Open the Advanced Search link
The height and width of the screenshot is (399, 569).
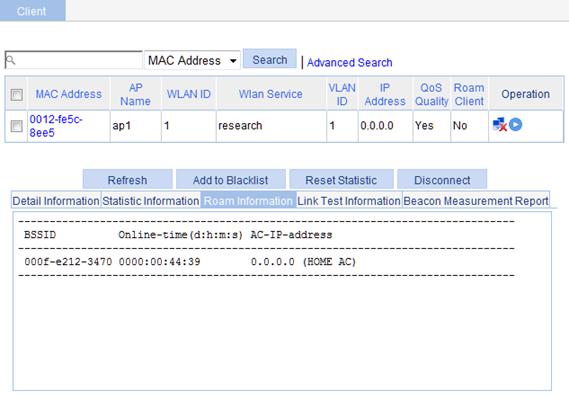point(349,62)
